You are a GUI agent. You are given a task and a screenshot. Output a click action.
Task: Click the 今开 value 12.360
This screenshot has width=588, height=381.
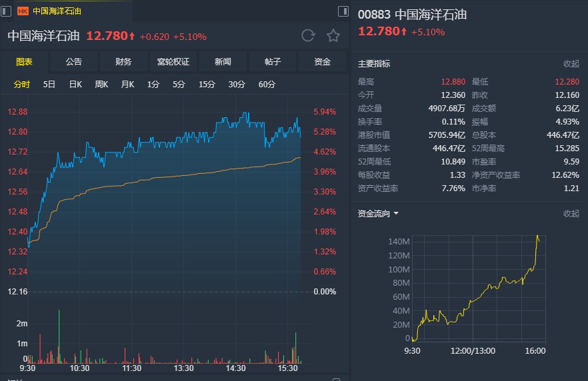coord(453,95)
